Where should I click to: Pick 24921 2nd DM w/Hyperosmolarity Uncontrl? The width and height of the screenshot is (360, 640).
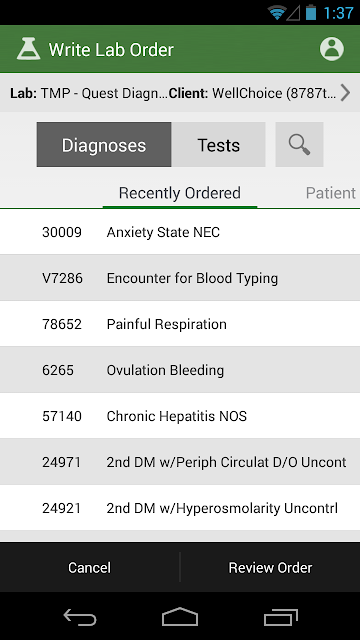tap(180, 508)
